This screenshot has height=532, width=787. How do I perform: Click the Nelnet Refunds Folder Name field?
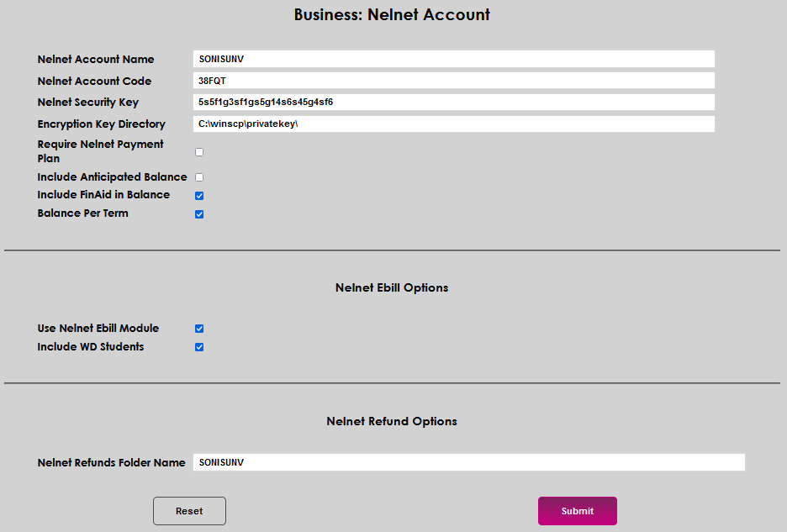468,461
